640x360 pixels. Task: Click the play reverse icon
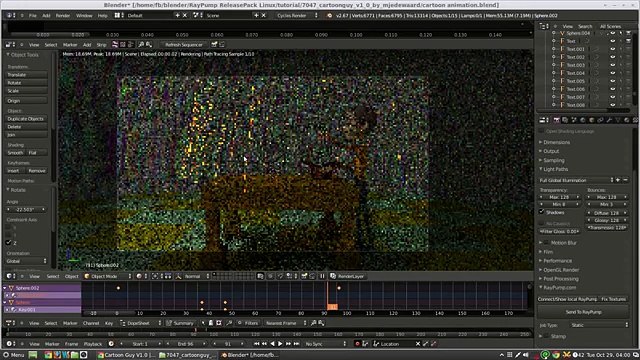point(272,344)
